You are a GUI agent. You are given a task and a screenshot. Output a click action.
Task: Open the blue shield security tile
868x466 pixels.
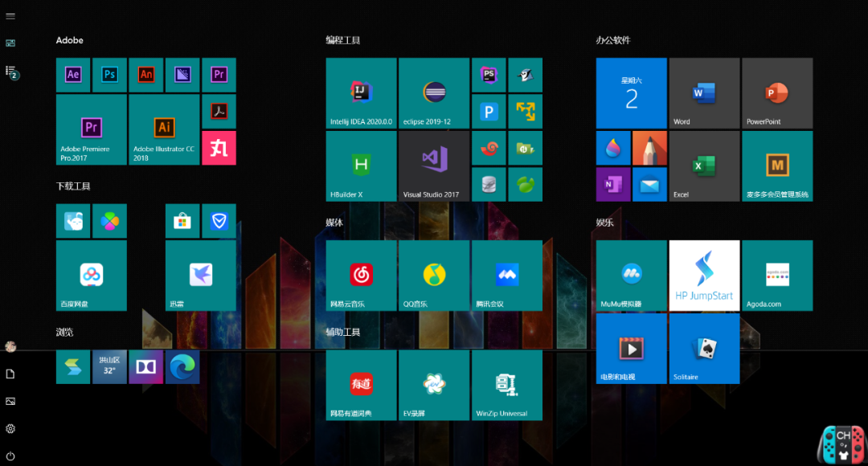click(219, 221)
